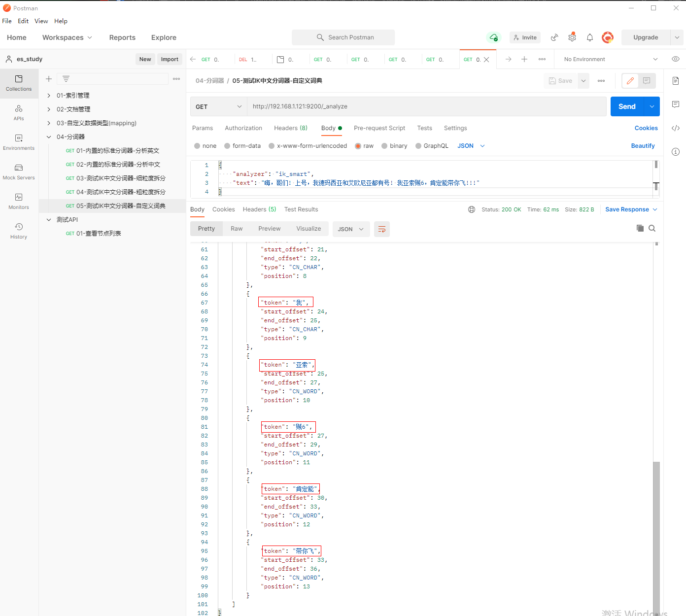
Task: Switch to the Headers (8) request tab
Action: tap(290, 128)
